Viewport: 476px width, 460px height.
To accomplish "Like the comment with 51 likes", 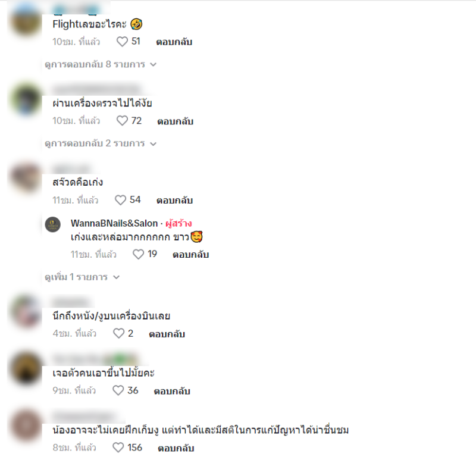I will 122,42.
